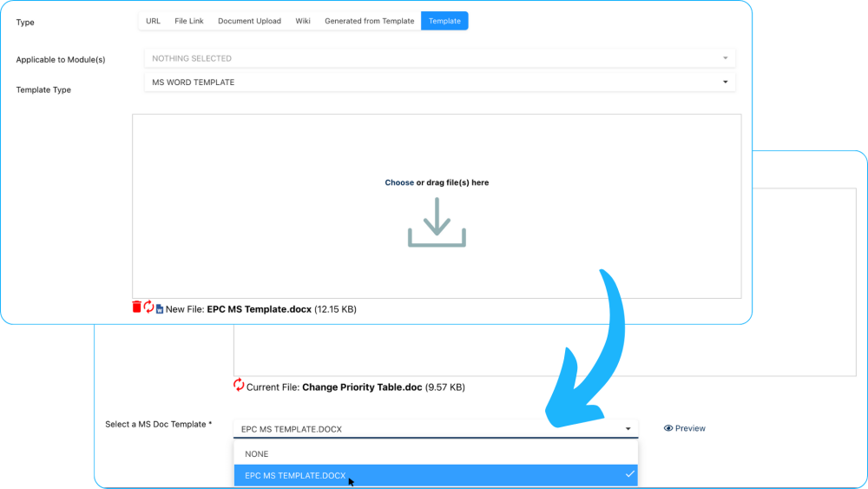Select Generated from Template tab
Viewport: 868px width, 489px height.
[x=369, y=21]
